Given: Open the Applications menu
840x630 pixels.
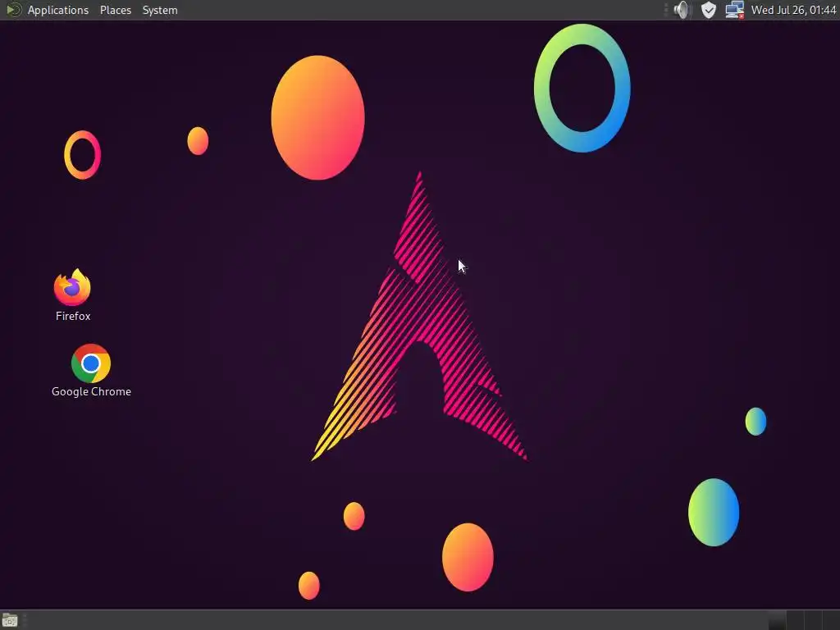Looking at the screenshot, I should pos(58,10).
